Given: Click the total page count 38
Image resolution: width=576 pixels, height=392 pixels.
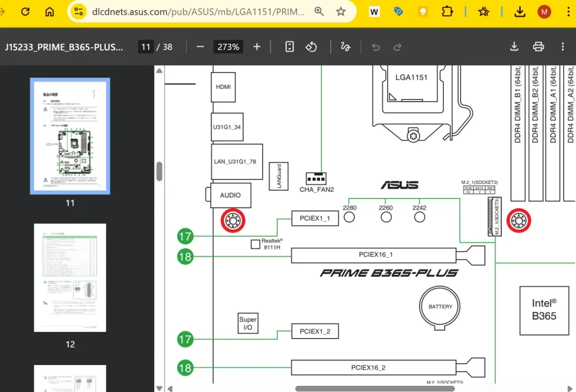Looking at the screenshot, I should click(x=168, y=47).
